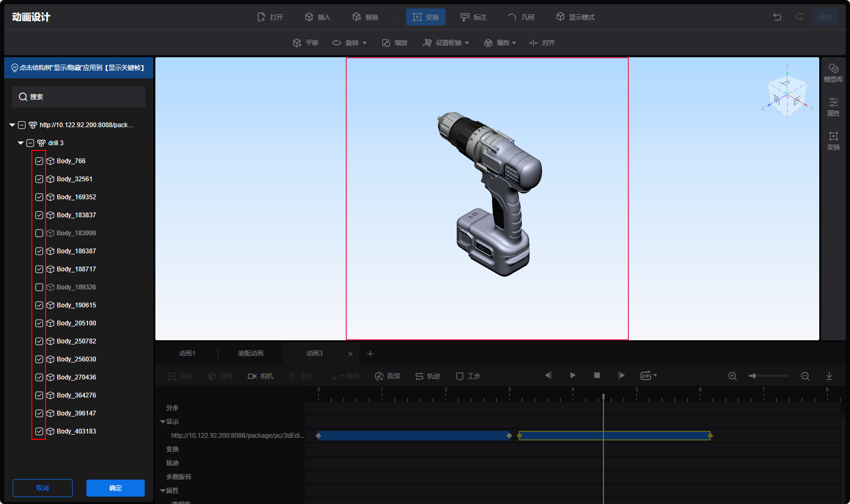
Task: Switch to the 装配动画 tab
Action: 250,353
